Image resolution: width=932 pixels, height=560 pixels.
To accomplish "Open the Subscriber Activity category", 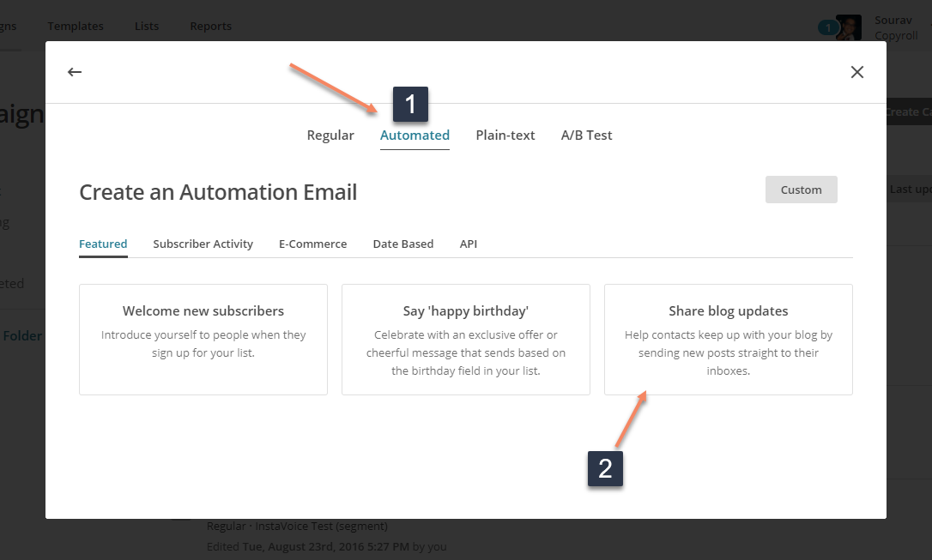I will click(203, 244).
